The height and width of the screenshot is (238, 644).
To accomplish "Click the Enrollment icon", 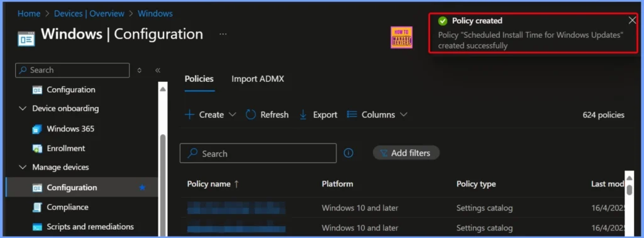I will [x=37, y=149].
